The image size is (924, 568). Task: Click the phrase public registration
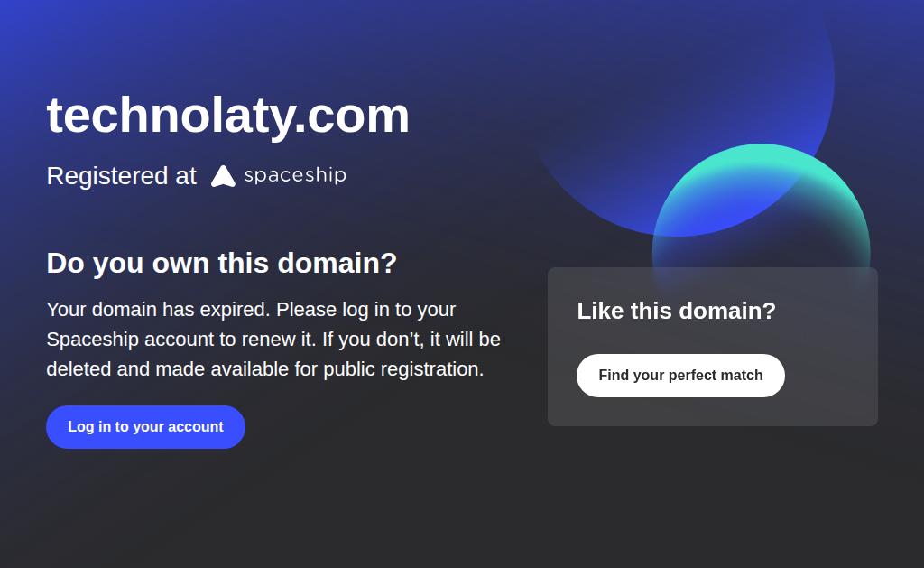pos(403,369)
